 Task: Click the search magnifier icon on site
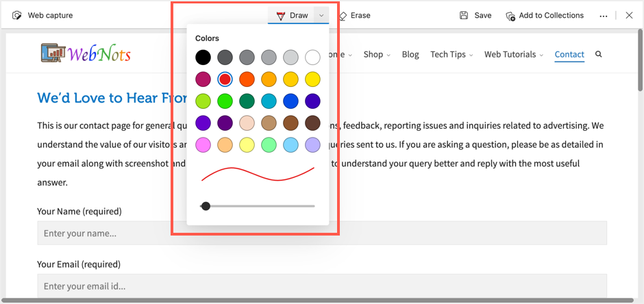click(599, 55)
